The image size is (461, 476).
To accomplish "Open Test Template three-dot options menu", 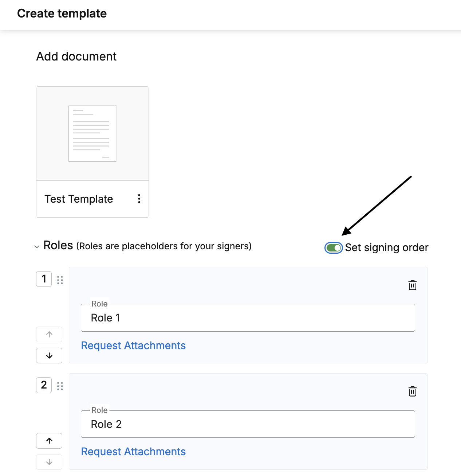I will tap(139, 199).
